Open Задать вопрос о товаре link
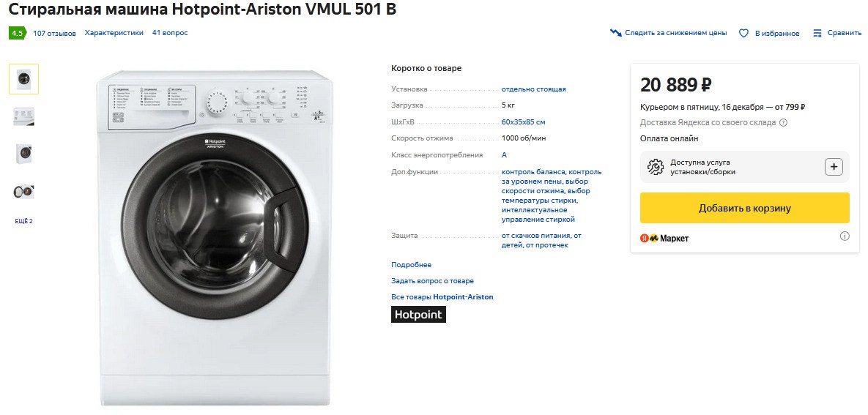The image size is (868, 415). 433,281
